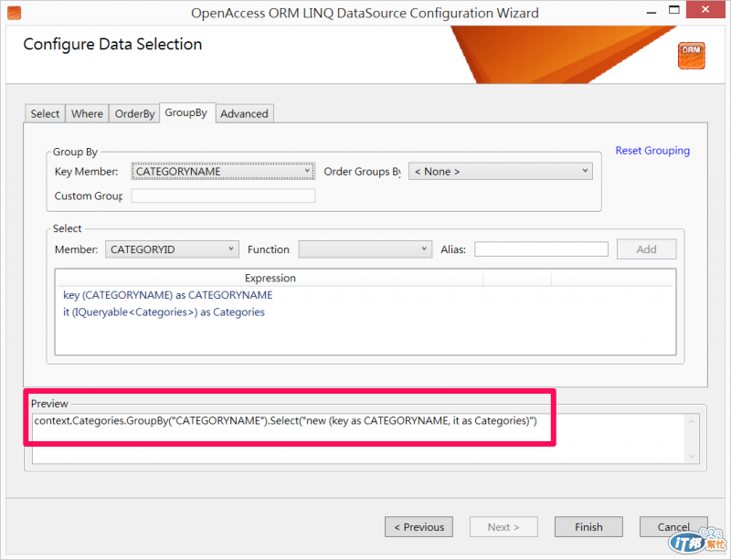731x560 pixels.
Task: Click the Add button
Action: coord(647,249)
